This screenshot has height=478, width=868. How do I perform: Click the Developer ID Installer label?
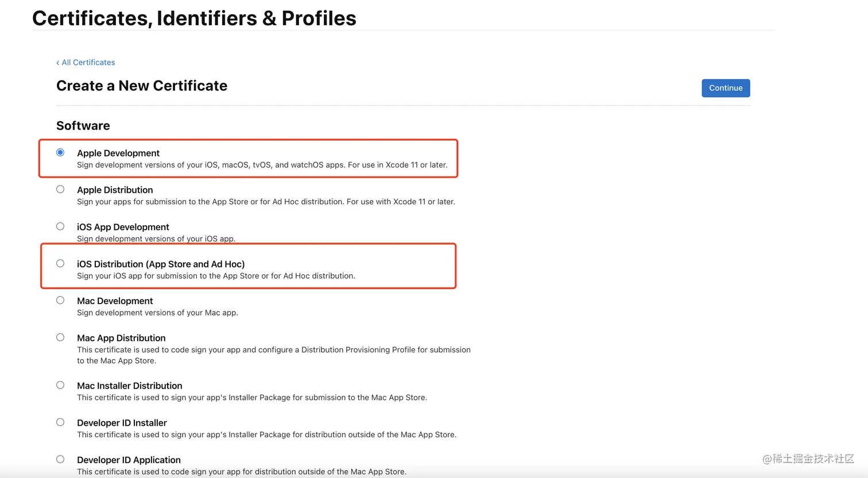[122, 423]
